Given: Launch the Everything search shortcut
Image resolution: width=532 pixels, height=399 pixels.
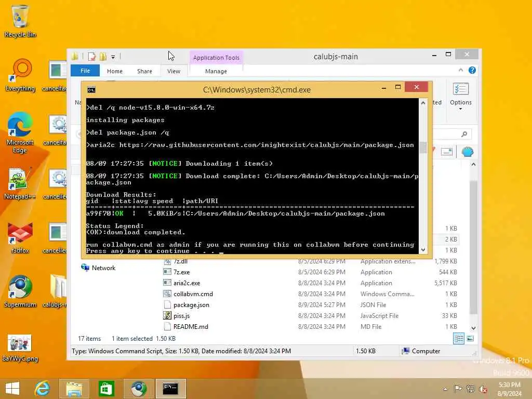Looking at the screenshot, I should (x=20, y=75).
